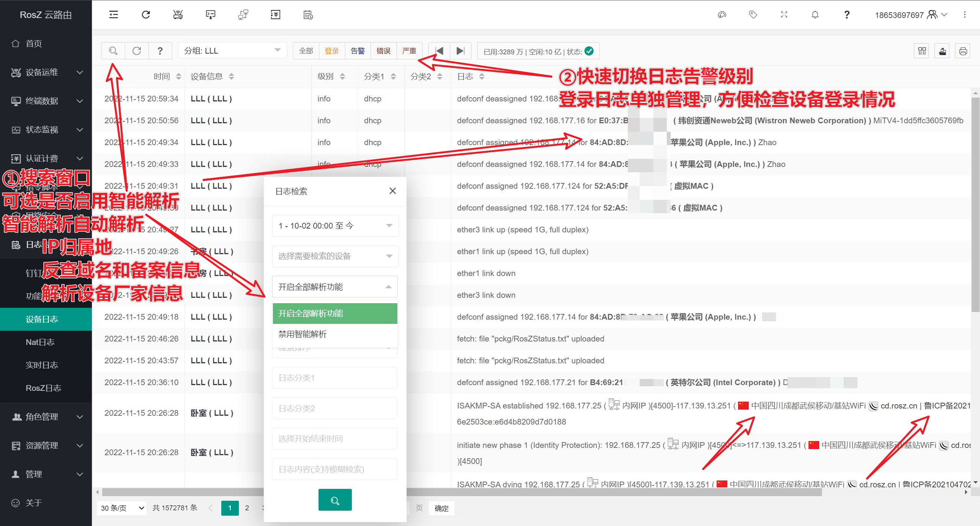Image resolution: width=980 pixels, height=526 pixels.
Task: Click the theme palette icon
Action: pyautogui.click(x=722, y=15)
